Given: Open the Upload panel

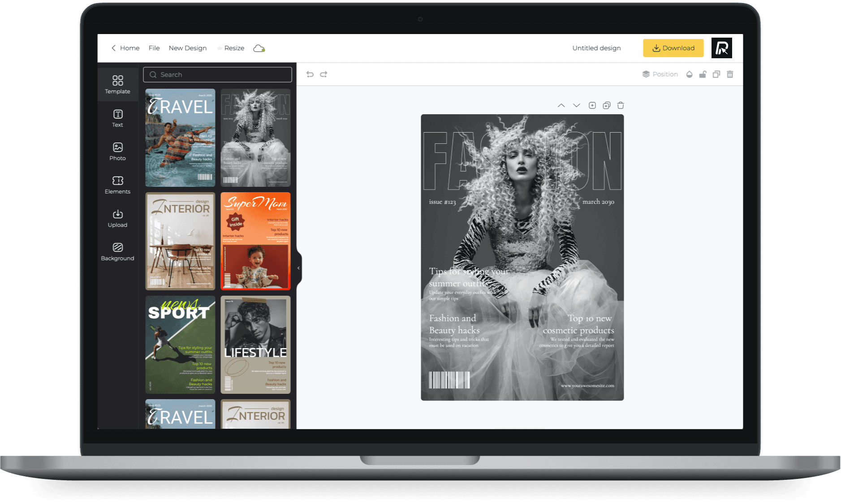Looking at the screenshot, I should pos(117,219).
